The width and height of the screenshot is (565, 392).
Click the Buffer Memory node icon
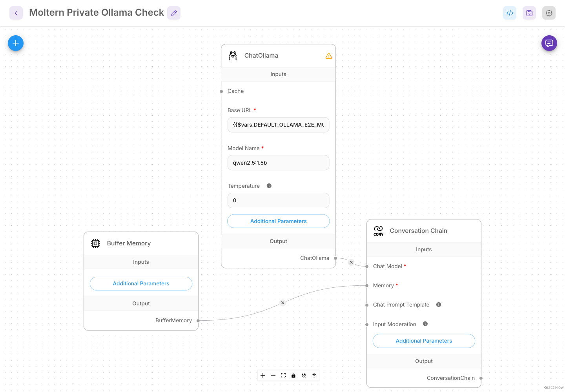click(95, 243)
